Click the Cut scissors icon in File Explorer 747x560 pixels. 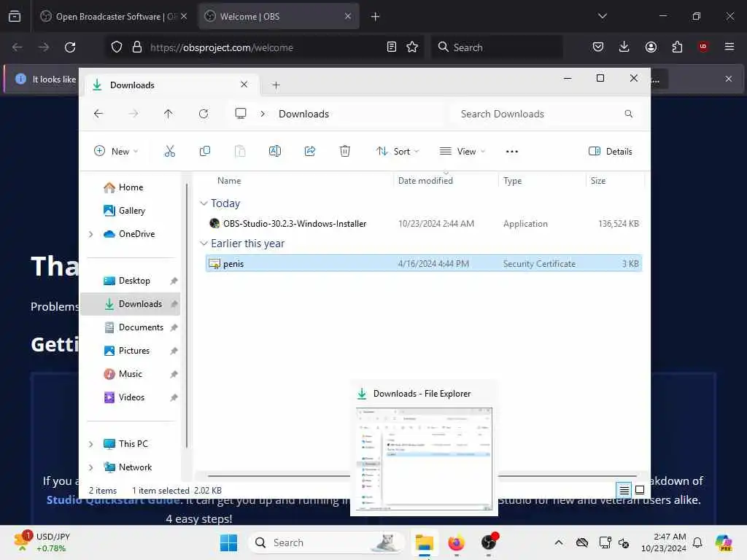click(169, 152)
